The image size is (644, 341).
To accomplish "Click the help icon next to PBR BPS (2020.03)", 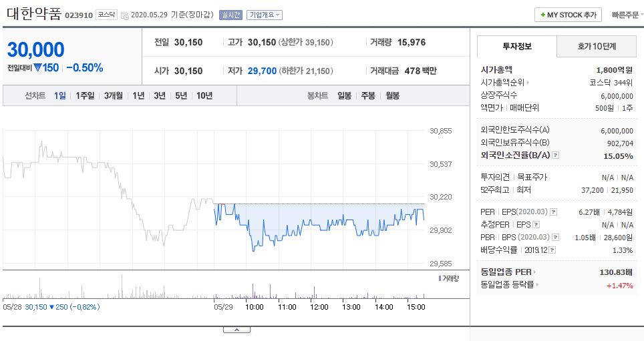I will point(555,237).
